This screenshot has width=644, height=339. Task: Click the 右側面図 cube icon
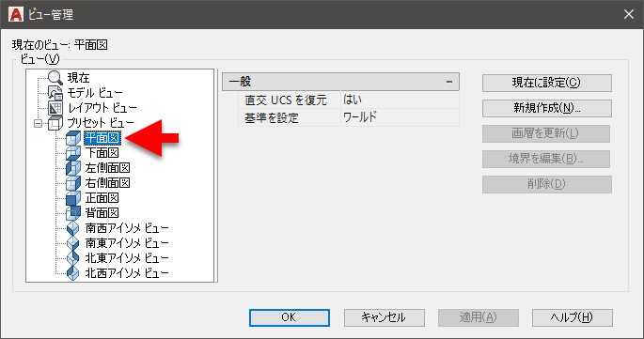(x=73, y=183)
